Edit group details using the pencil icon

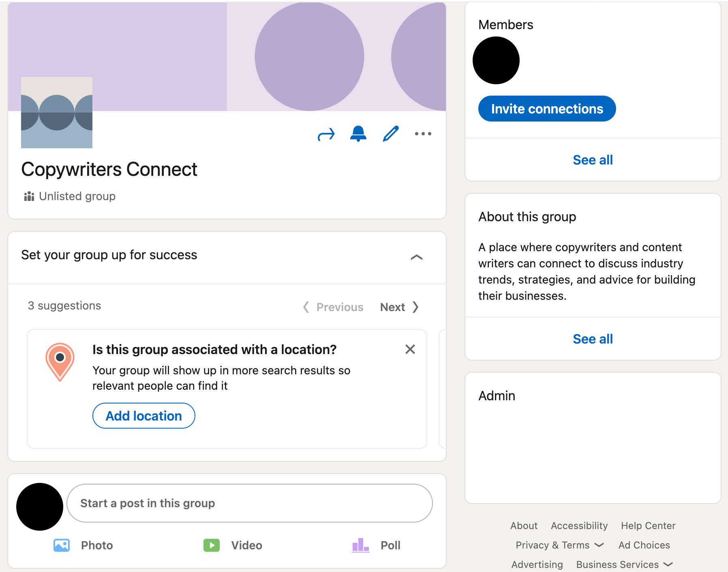(x=390, y=134)
